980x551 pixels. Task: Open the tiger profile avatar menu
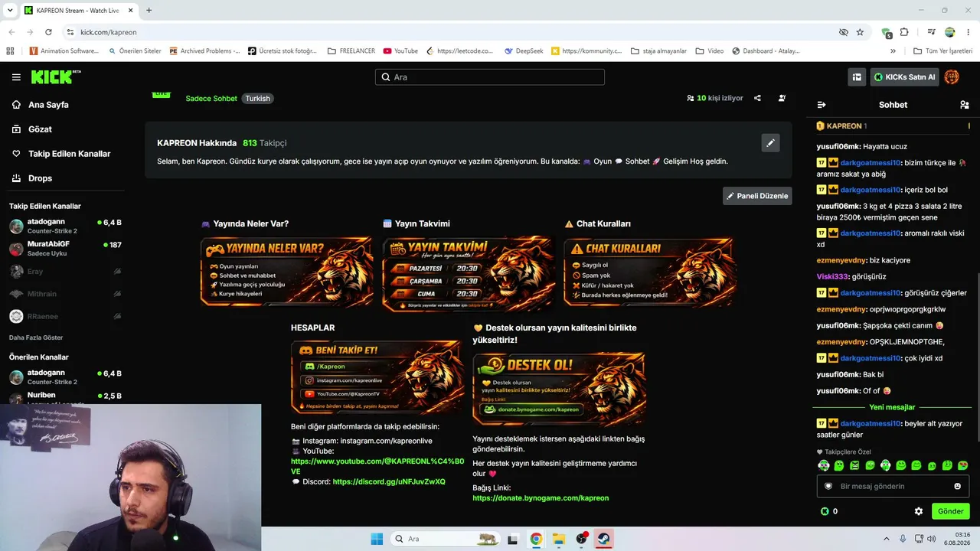952,77
